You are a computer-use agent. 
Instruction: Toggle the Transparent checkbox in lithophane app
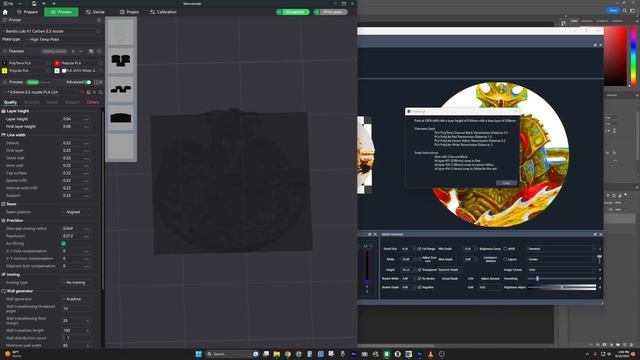(x=419, y=270)
